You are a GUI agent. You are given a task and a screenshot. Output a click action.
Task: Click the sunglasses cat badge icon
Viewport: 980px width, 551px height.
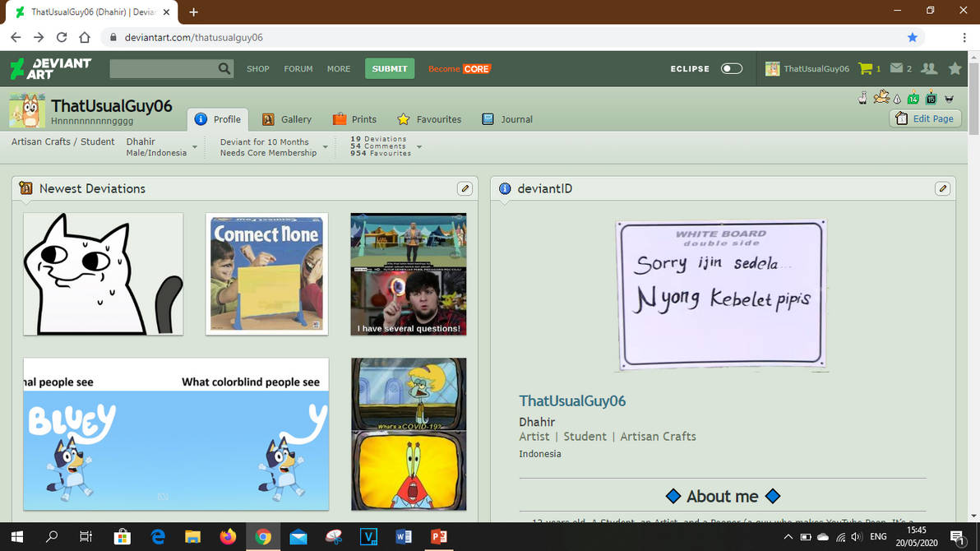click(950, 99)
